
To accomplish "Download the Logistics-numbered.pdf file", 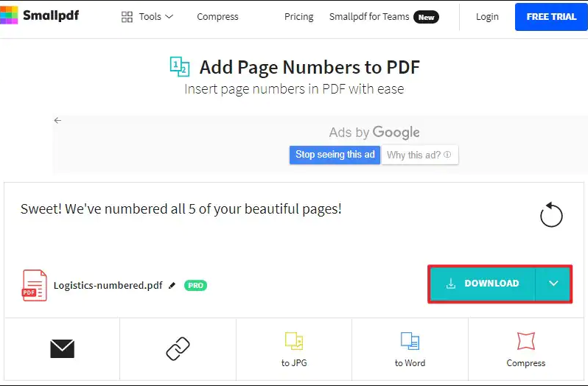I will click(483, 284).
